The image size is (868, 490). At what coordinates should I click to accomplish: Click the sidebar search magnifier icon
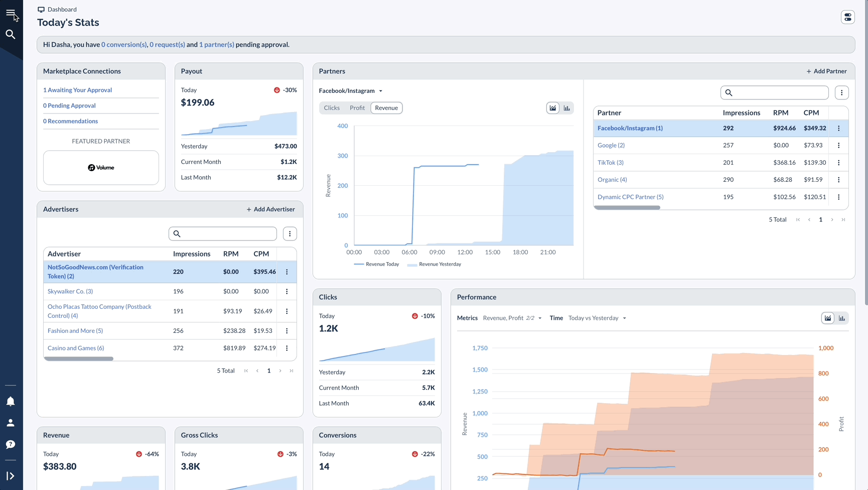click(11, 34)
